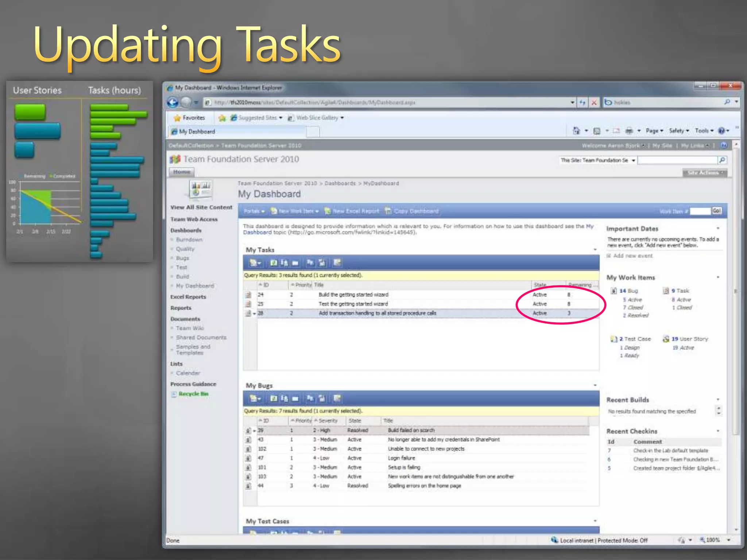
Task: Click the New Excel Report toolbar icon
Action: coord(328,211)
